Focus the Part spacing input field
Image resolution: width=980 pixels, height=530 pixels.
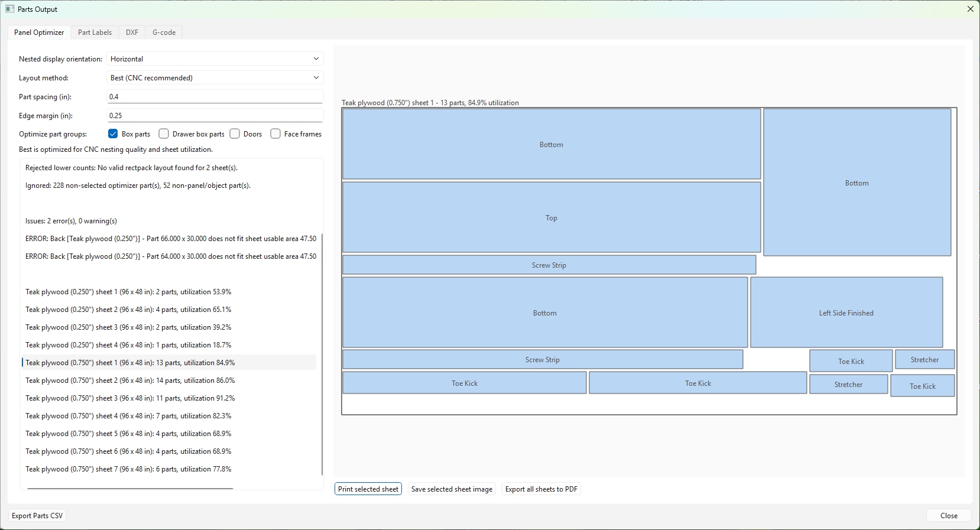tap(215, 97)
